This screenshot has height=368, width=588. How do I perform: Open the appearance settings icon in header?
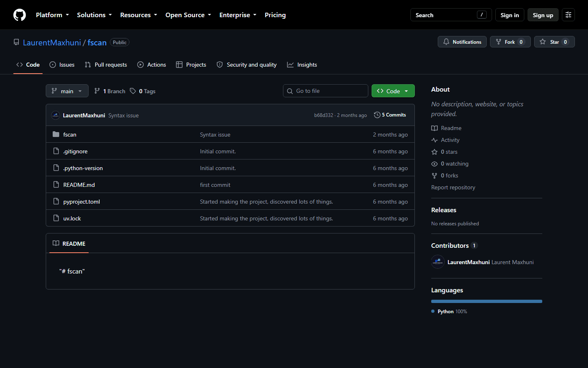[x=568, y=15]
